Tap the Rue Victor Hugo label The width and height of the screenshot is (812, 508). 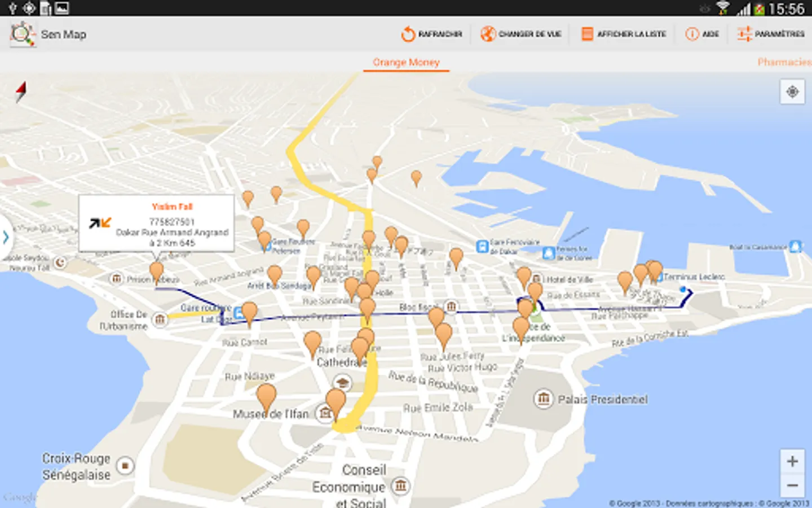point(462,367)
